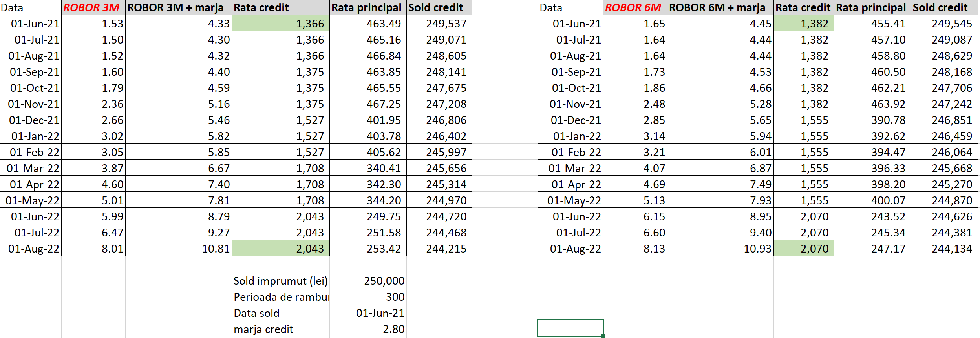Image resolution: width=980 pixels, height=338 pixels.
Task: Select the Sold credit value 244,134
Action: click(x=944, y=249)
